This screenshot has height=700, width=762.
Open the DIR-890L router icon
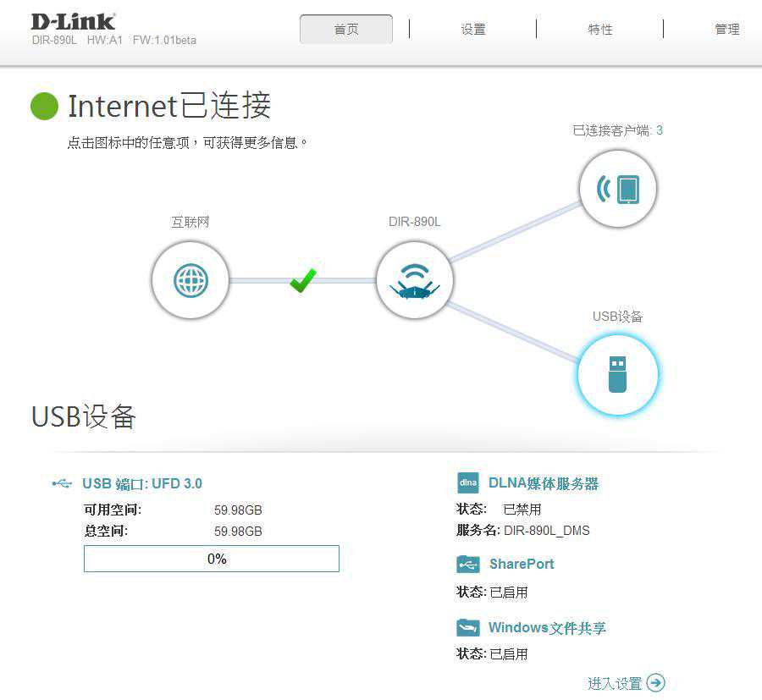coord(415,280)
